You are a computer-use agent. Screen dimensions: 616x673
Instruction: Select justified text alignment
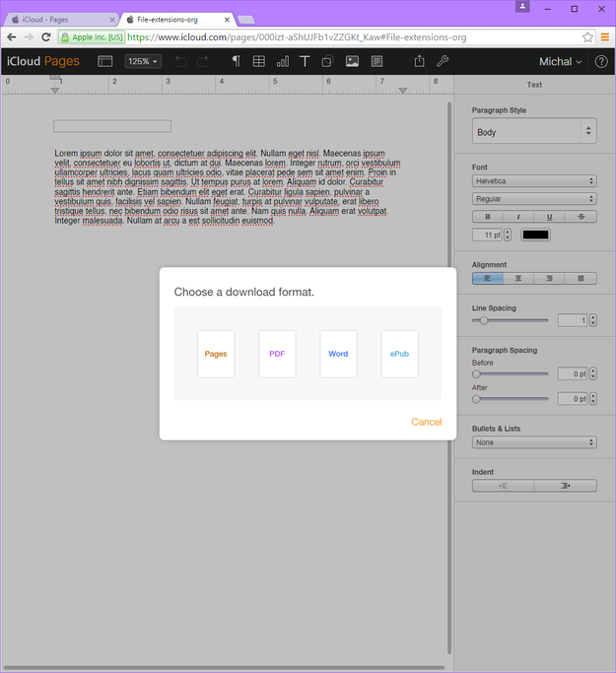(x=581, y=279)
